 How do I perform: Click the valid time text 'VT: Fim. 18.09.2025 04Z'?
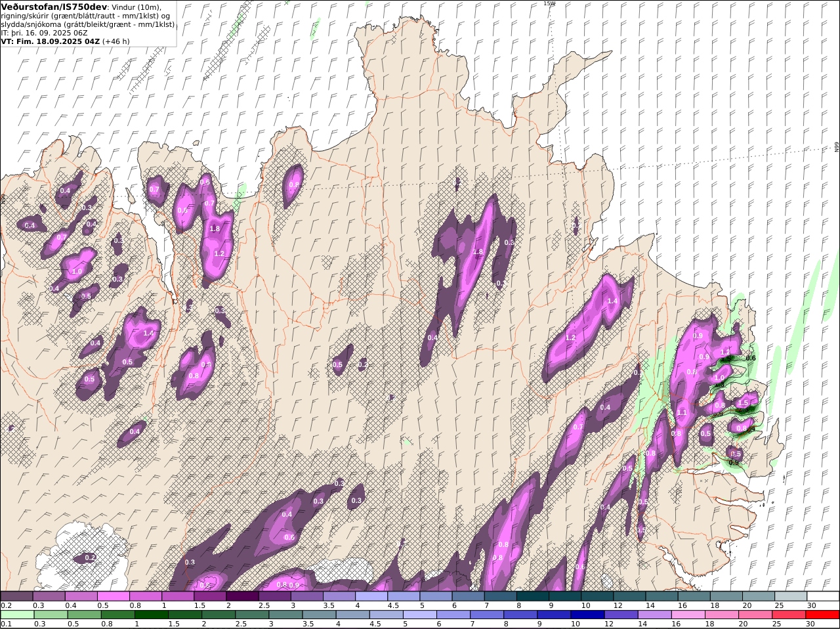(x=50, y=41)
